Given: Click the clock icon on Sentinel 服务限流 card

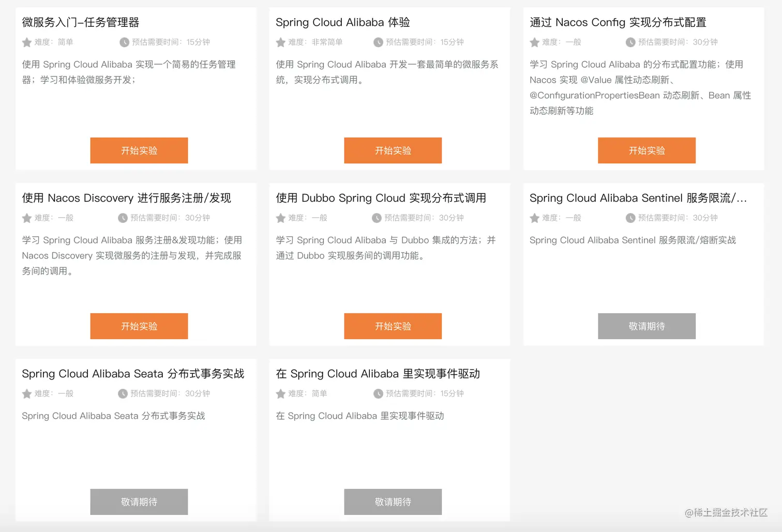Looking at the screenshot, I should tap(630, 218).
